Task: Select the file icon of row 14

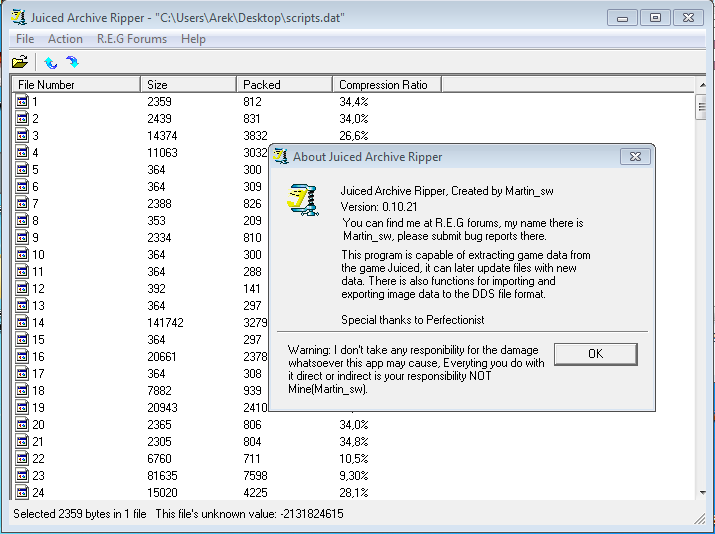Action: click(x=22, y=323)
